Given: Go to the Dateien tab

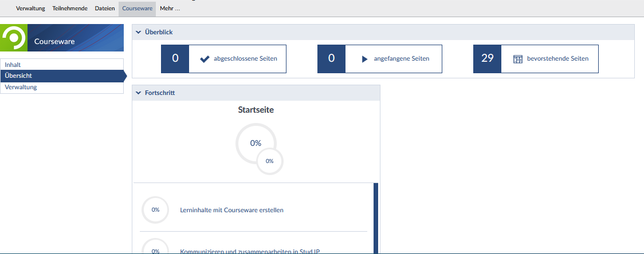Looking at the screenshot, I should [x=105, y=9].
